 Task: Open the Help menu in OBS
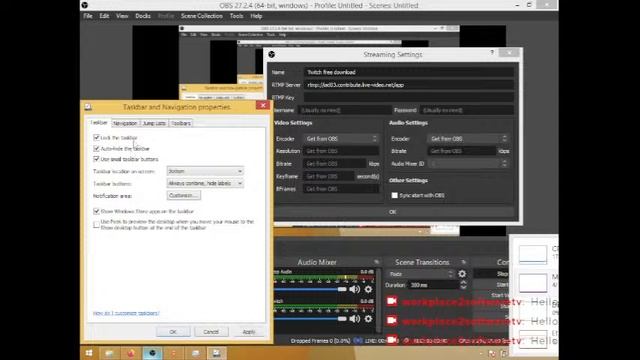click(256, 16)
